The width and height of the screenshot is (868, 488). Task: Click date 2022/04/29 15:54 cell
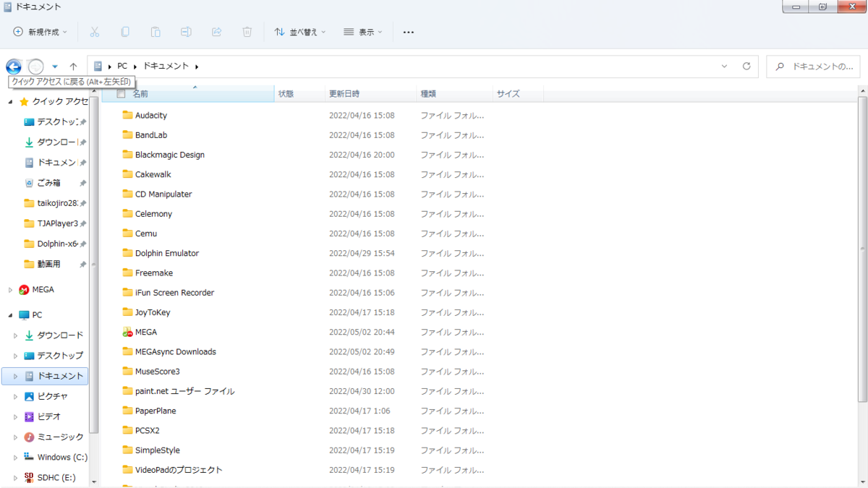pos(362,253)
